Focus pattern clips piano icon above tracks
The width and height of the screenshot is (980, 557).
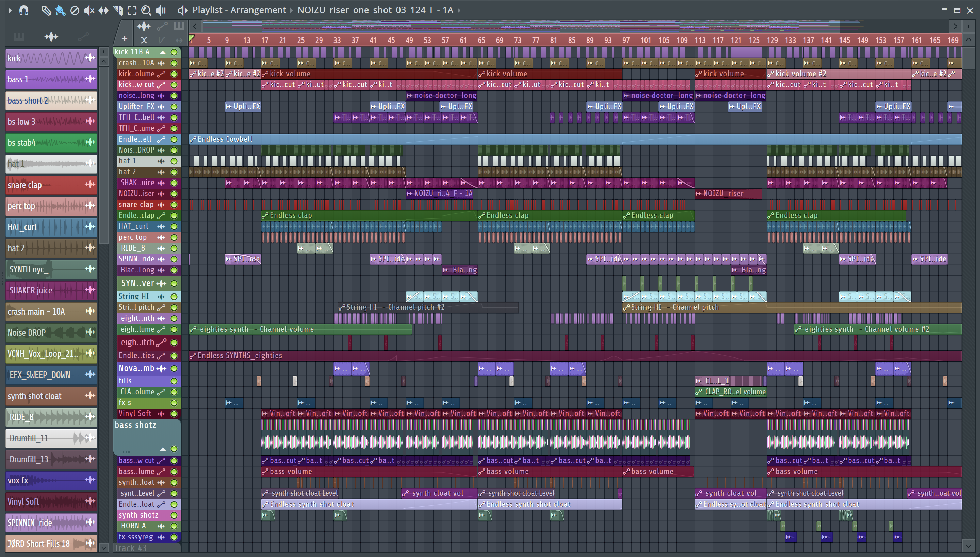(x=179, y=27)
